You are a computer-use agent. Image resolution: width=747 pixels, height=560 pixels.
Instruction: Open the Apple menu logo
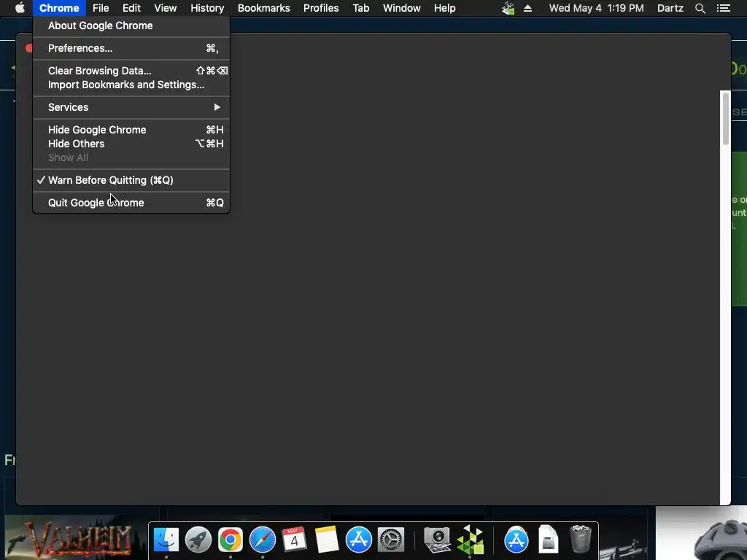pyautogui.click(x=20, y=8)
